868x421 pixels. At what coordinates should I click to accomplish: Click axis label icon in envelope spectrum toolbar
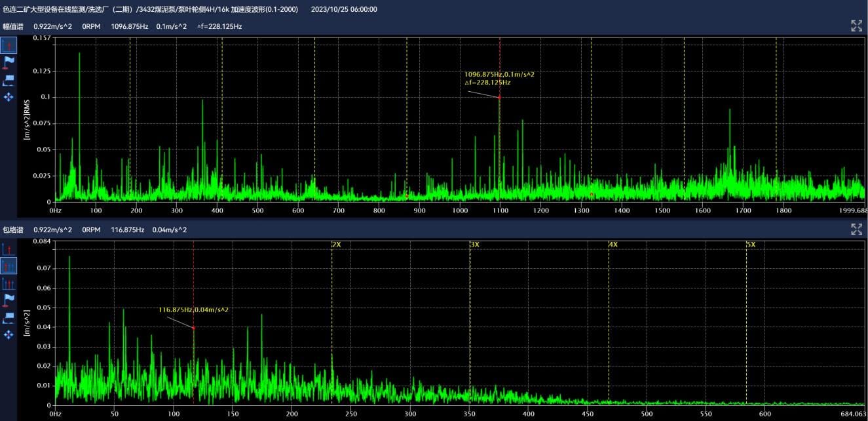9,318
